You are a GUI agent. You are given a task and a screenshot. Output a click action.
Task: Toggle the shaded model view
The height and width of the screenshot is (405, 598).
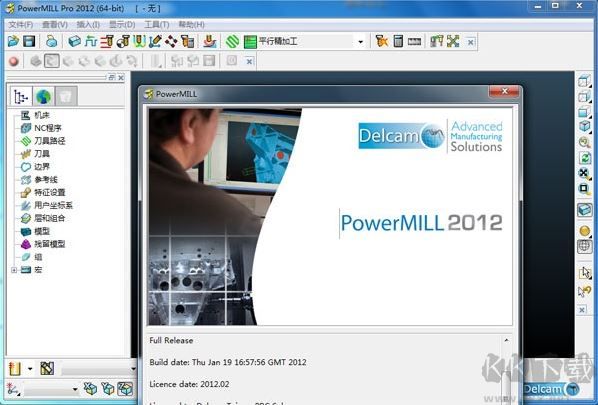click(x=584, y=210)
